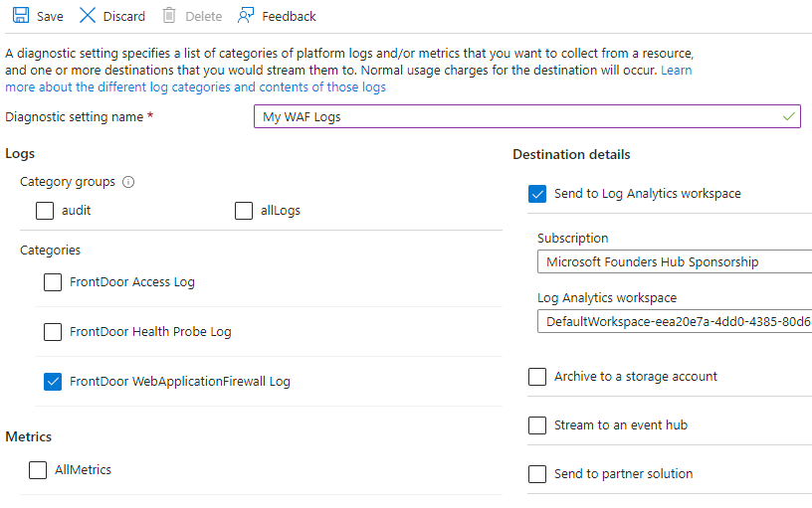Enable the AllMetrics checkbox
Screen dimensions: 812x508
pos(37,469)
